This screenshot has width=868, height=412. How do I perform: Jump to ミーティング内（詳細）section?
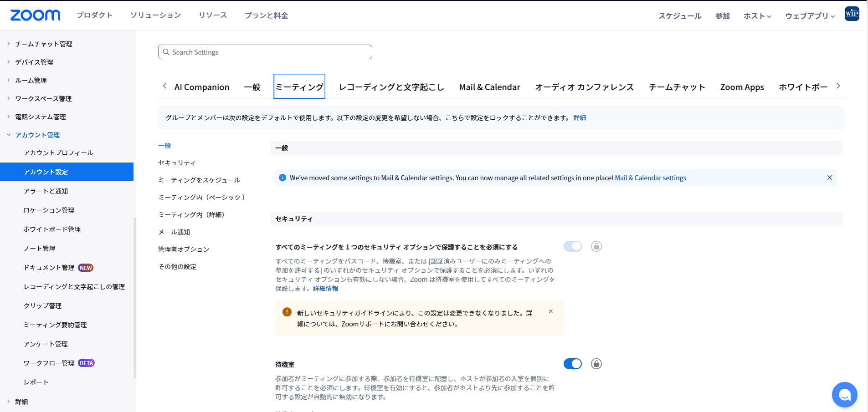(191, 214)
